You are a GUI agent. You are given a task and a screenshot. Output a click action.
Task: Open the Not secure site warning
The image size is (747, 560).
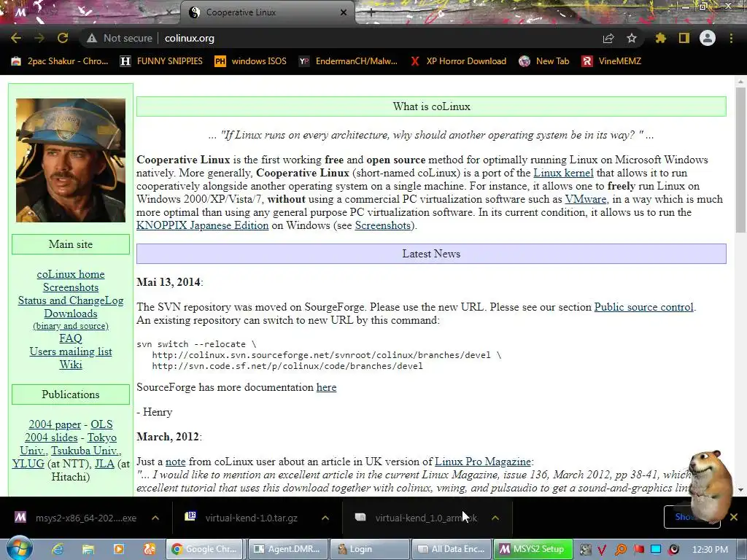click(x=119, y=38)
